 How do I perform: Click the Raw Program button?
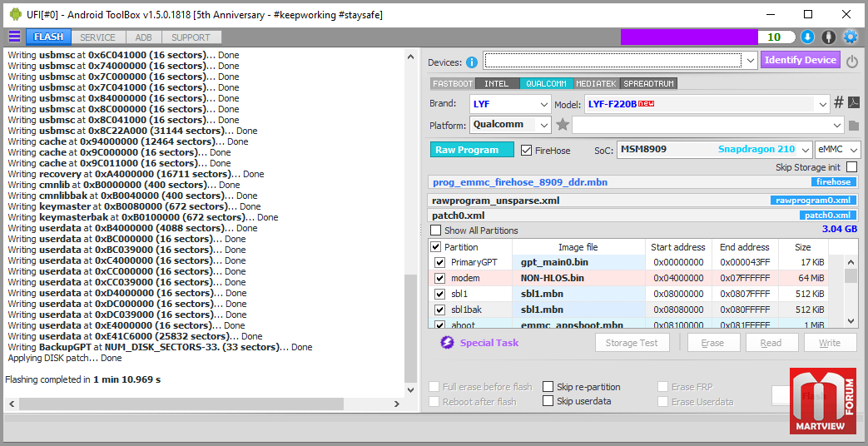coord(472,150)
